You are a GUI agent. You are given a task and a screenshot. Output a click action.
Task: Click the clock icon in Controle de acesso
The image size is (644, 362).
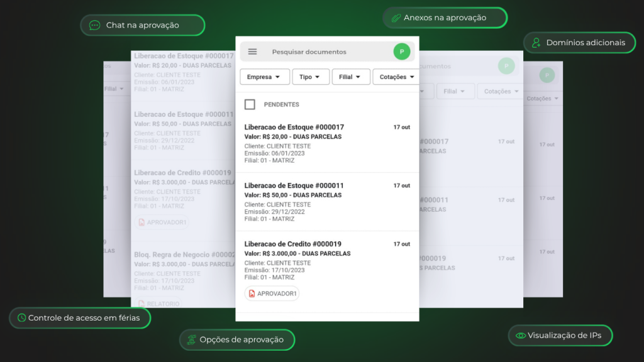tap(22, 317)
